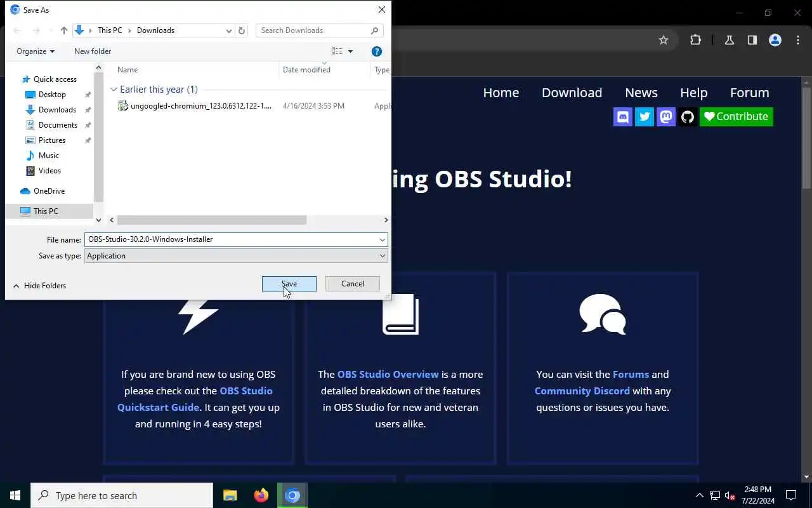812x508 pixels.
Task: Click the view layout icon
Action: tap(337, 51)
